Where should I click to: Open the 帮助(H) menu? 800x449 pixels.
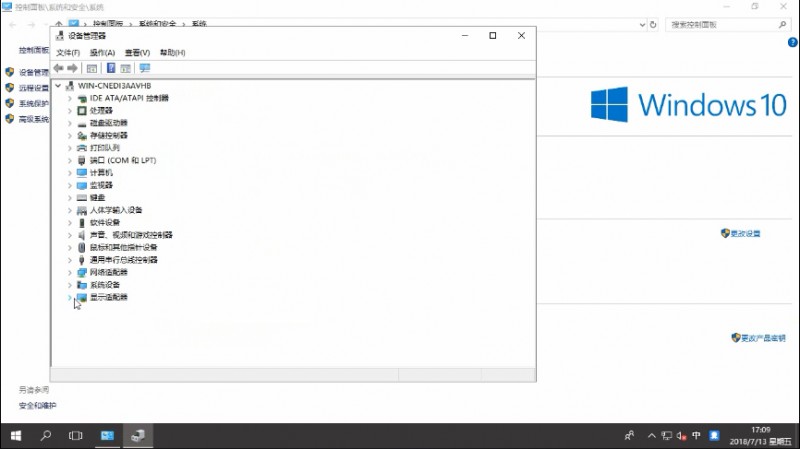[172, 53]
